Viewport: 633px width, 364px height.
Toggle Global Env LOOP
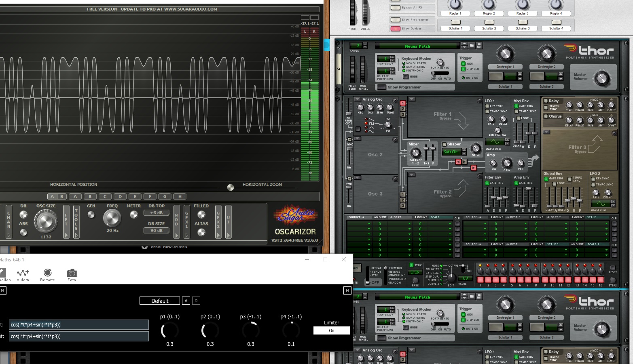554,184
